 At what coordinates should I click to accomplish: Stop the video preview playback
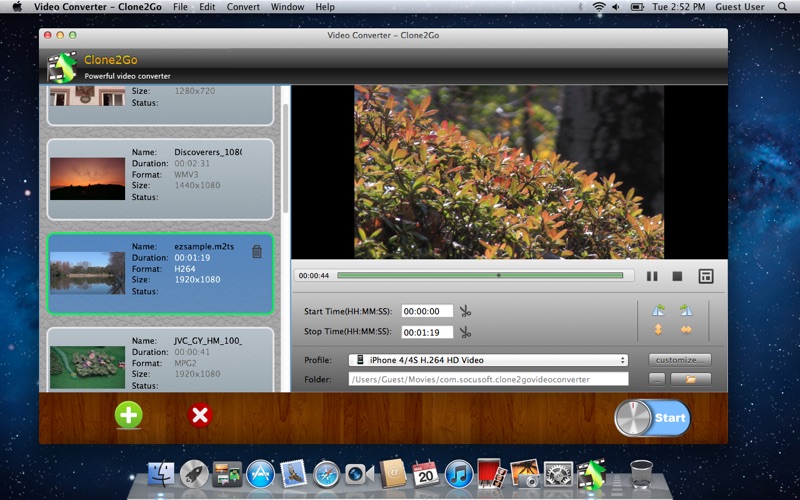point(677,276)
